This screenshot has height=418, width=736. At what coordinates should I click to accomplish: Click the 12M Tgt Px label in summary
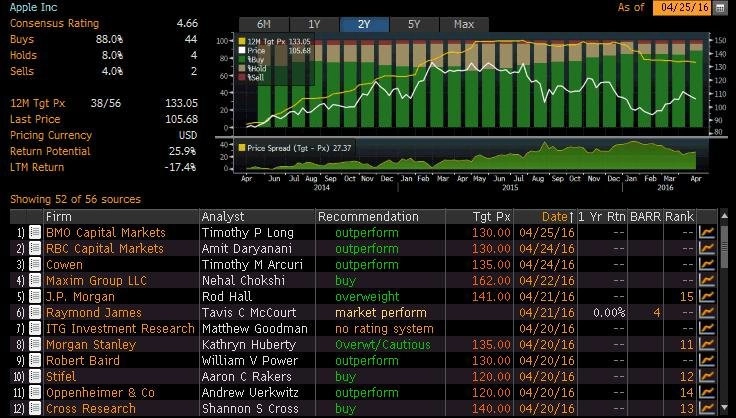(38, 103)
